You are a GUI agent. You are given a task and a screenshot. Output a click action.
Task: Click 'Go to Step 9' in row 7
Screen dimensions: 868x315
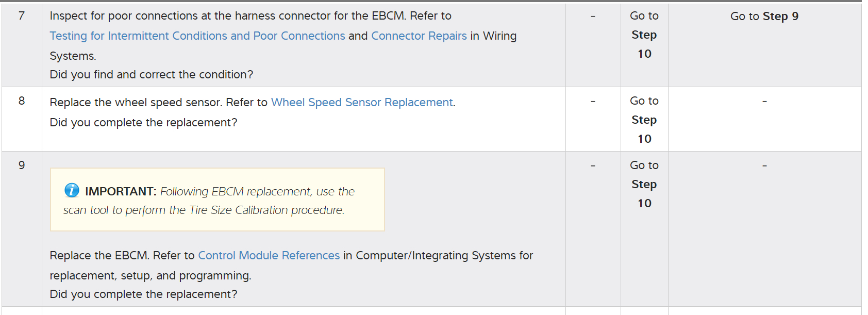(x=764, y=16)
